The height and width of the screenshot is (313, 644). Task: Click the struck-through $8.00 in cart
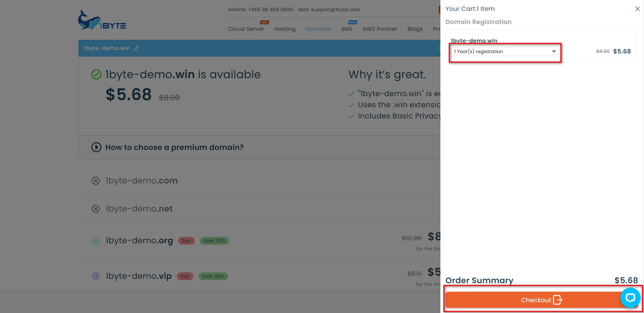point(603,51)
